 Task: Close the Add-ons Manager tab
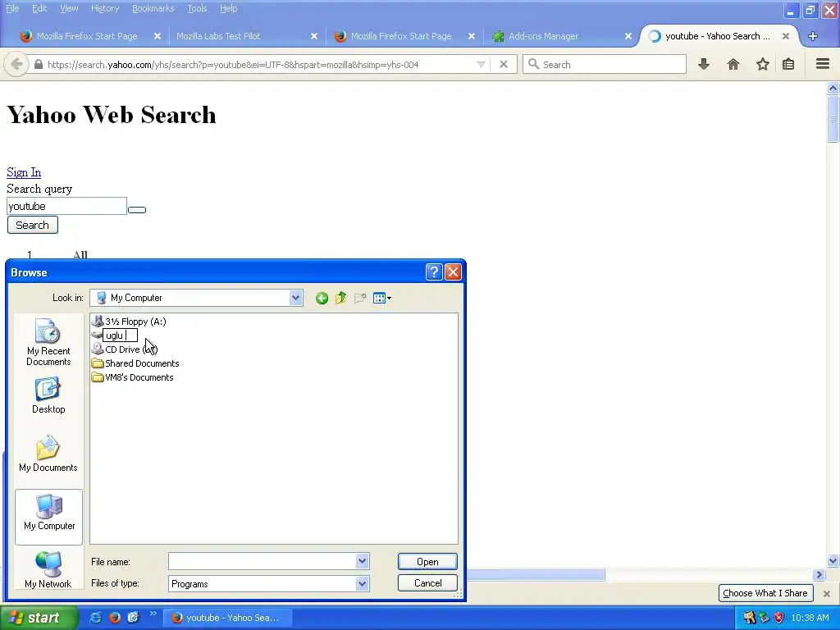click(x=628, y=36)
